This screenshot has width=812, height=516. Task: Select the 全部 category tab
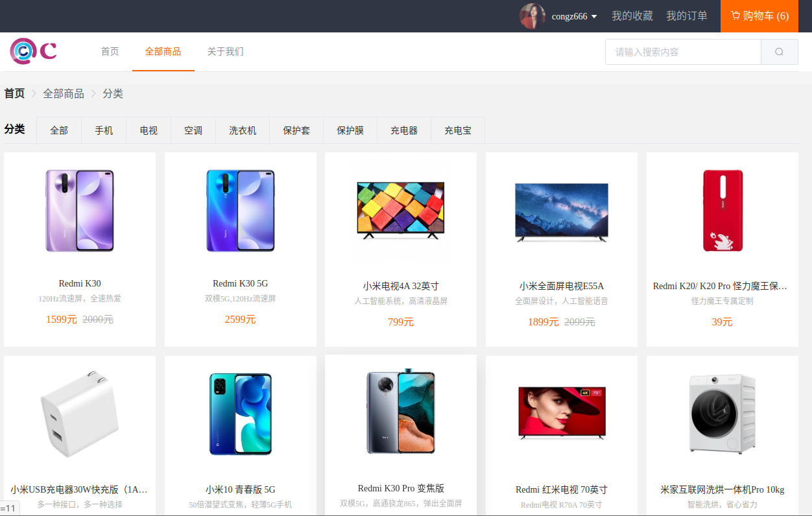pos(59,130)
